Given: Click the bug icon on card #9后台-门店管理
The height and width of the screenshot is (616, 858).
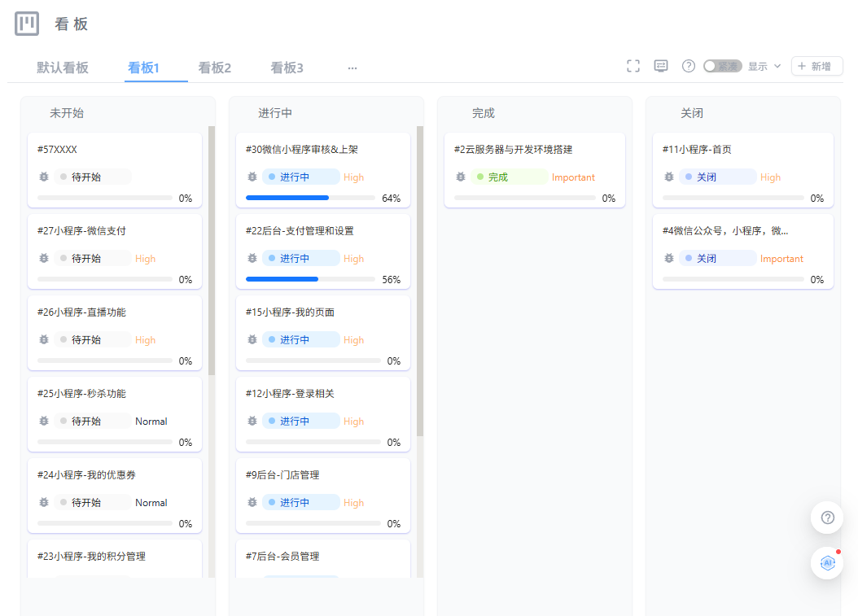Looking at the screenshot, I should click(x=252, y=502).
